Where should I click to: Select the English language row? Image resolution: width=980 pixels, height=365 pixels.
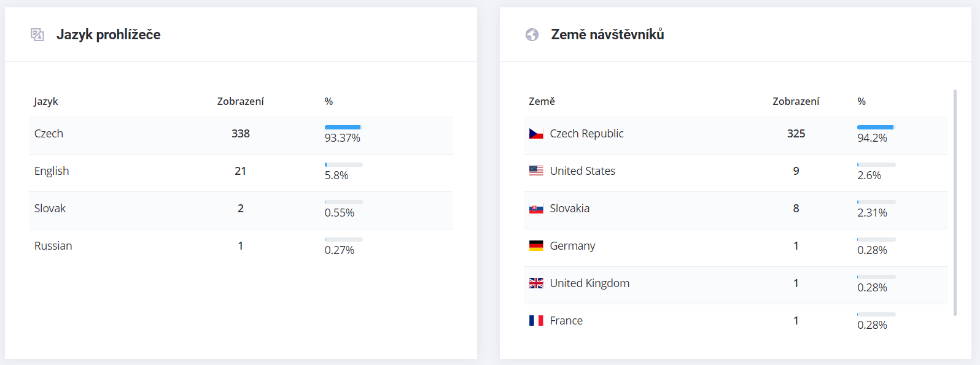pos(241,173)
